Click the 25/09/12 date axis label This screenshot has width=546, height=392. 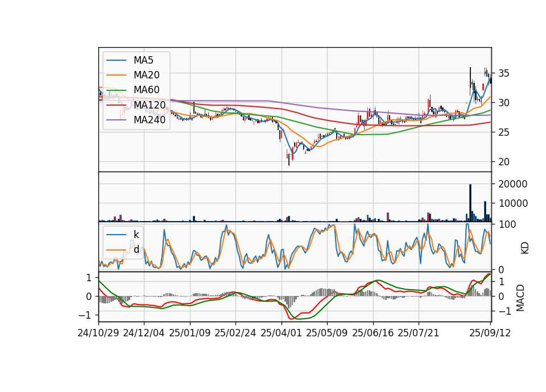(x=490, y=333)
